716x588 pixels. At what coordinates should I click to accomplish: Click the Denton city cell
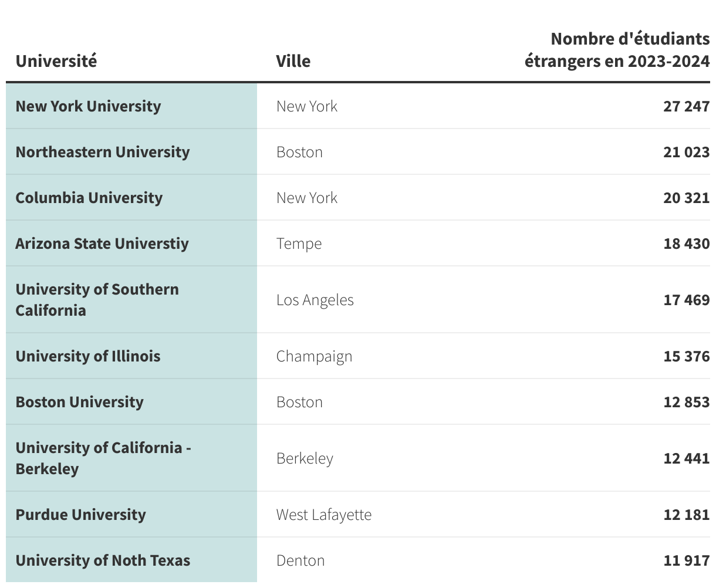(x=300, y=560)
